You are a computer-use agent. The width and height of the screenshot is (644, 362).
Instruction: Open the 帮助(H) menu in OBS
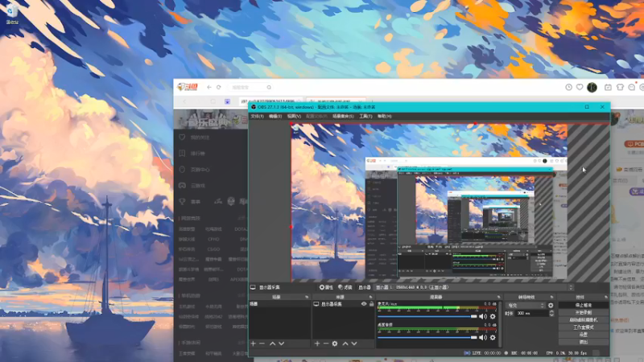(385, 117)
